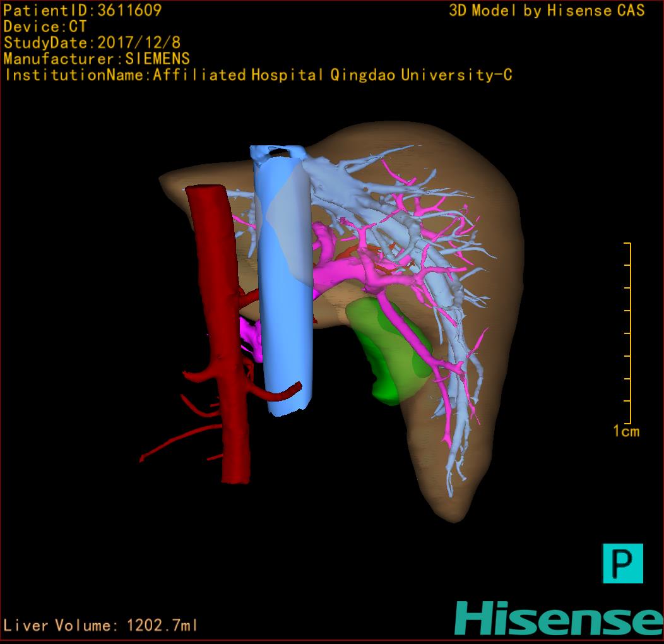Click the 1cm scale label
Image resolution: width=664 pixels, height=644 pixels.
click(x=626, y=431)
